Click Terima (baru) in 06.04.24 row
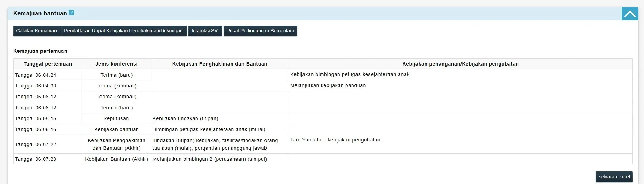 click(117, 75)
